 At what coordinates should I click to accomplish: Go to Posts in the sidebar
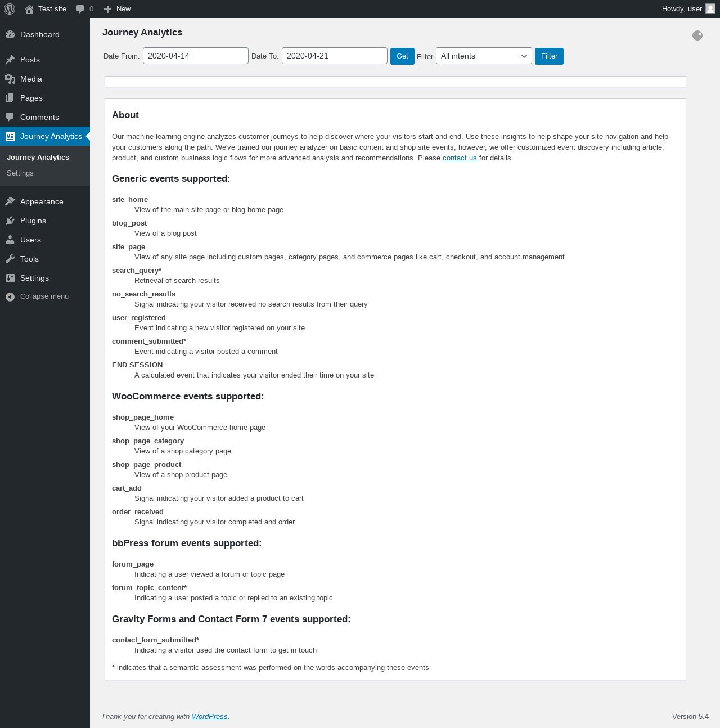[45, 60]
